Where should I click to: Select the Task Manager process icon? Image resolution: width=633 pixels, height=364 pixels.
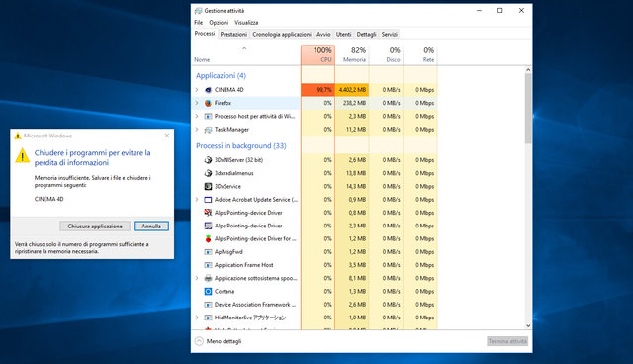pyautogui.click(x=208, y=130)
